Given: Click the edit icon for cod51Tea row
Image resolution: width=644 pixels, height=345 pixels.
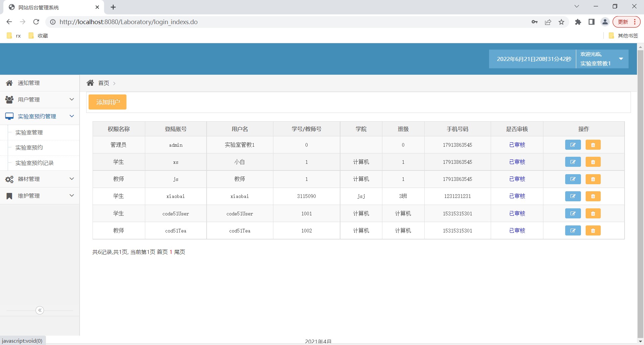Looking at the screenshot, I should coord(573,230).
